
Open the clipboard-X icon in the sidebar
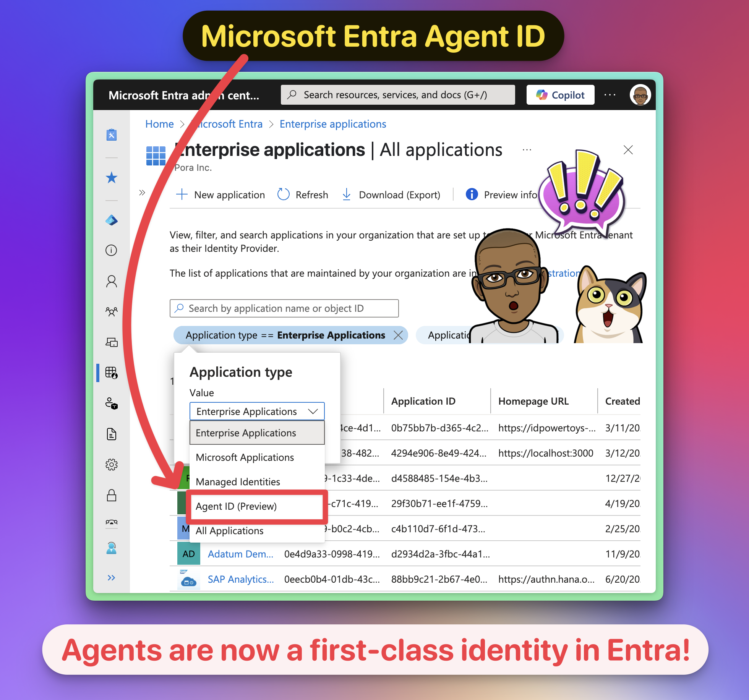click(112, 134)
